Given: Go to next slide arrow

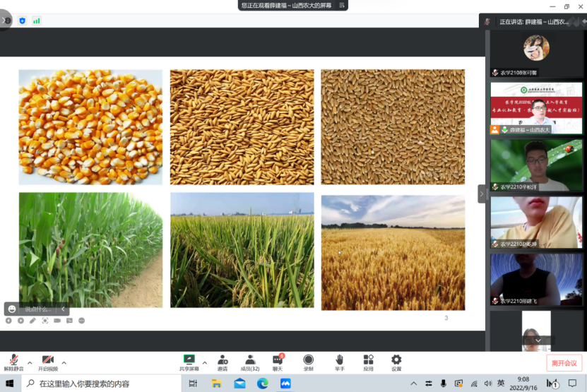Looking at the screenshot, I should (x=20, y=321).
